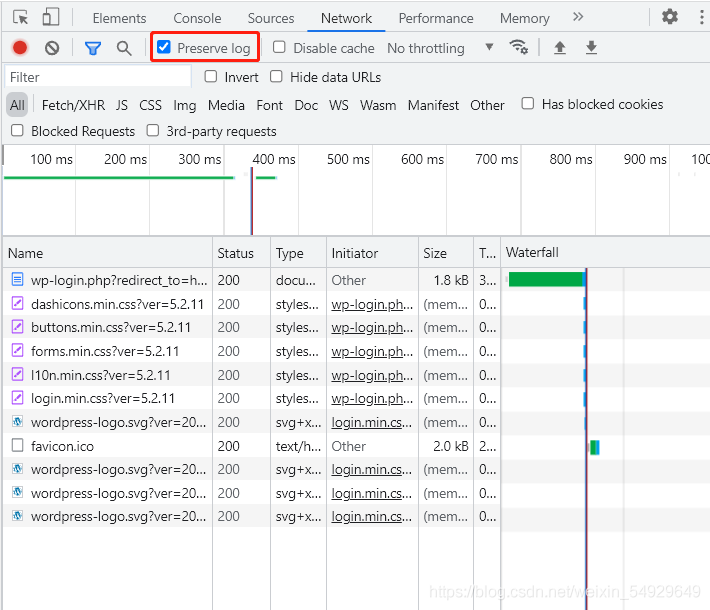Check 3rd-party requests checkbox
This screenshot has height=610, width=710.
[153, 130]
